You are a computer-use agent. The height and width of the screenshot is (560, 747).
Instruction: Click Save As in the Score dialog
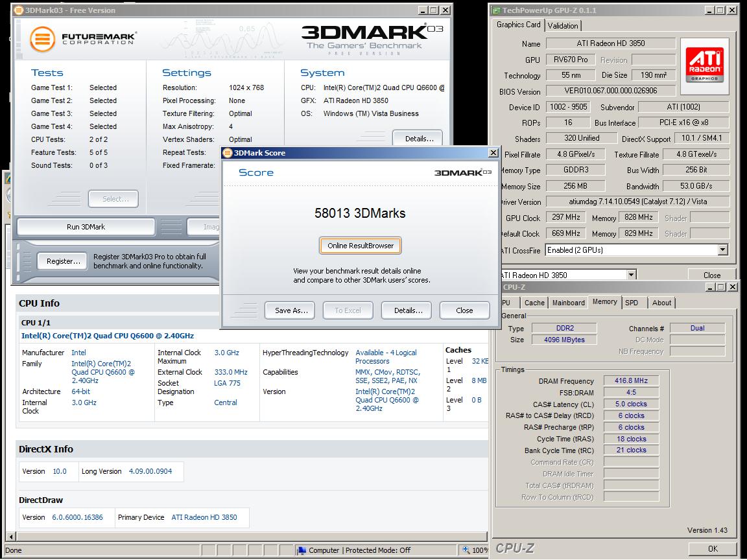[290, 310]
